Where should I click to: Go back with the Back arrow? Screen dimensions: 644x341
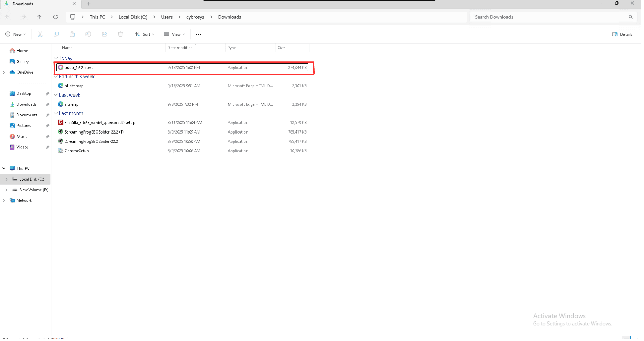pos(7,17)
